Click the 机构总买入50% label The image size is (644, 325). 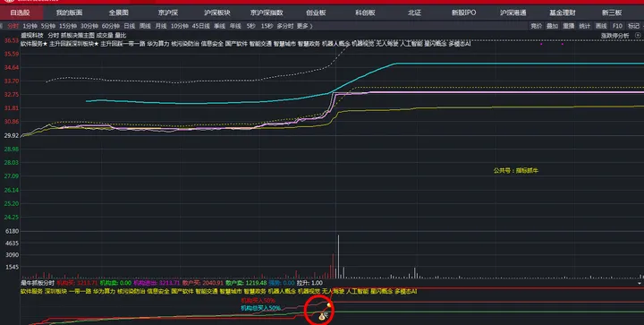tap(260, 308)
